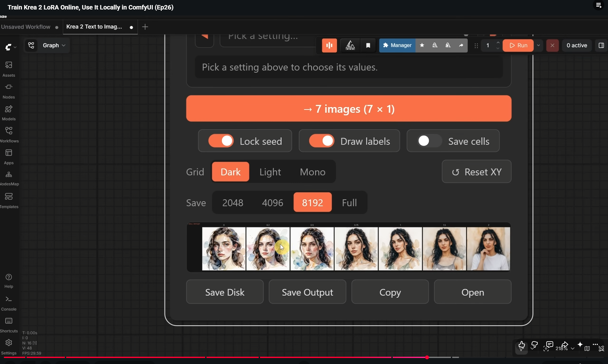Decrease the batch count stepper
Viewport: 608px width, 364px height.
pos(498,48)
